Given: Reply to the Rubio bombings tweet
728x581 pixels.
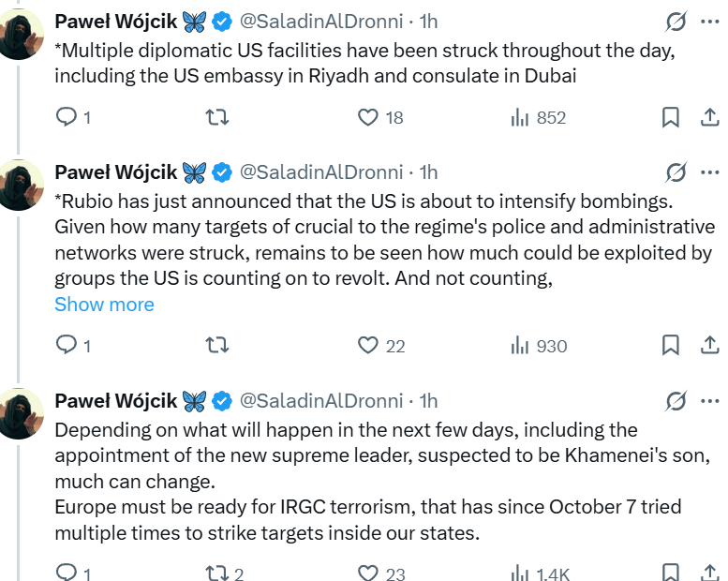Looking at the screenshot, I should [x=67, y=346].
